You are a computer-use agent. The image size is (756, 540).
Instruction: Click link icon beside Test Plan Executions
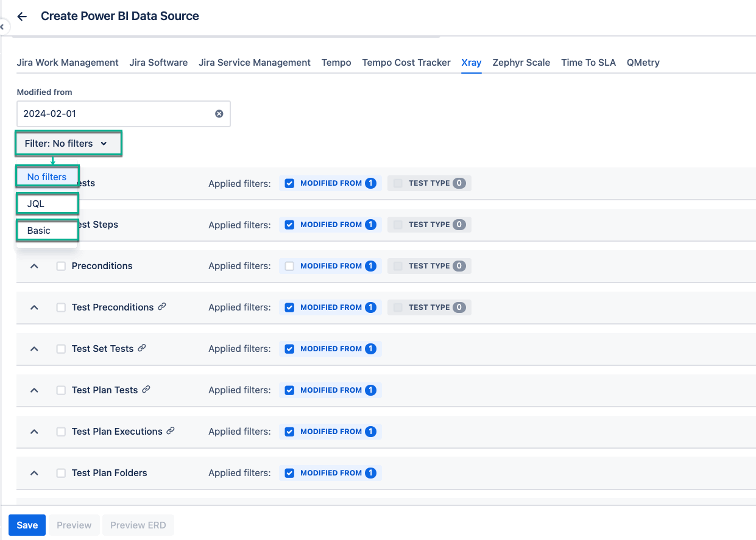pyautogui.click(x=171, y=431)
